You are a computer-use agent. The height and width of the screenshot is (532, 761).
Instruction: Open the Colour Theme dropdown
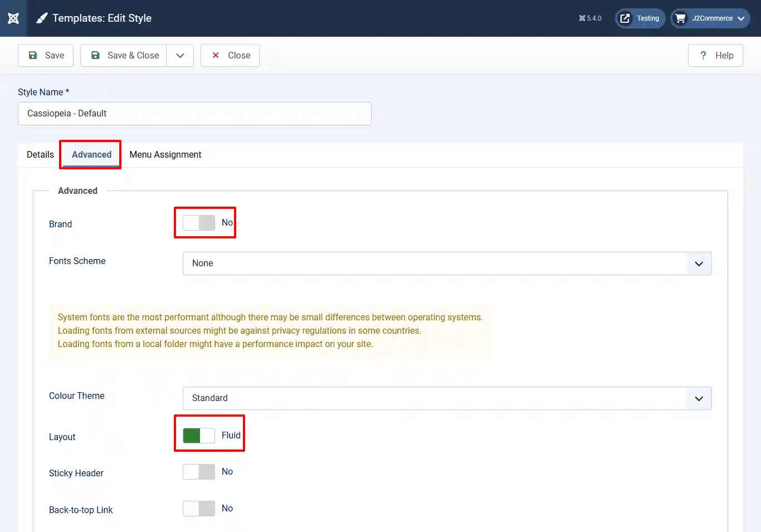point(447,398)
